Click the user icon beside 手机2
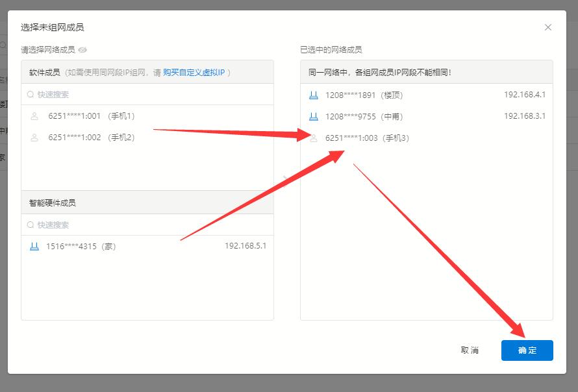Viewport: 578px width, 392px height. coord(34,138)
